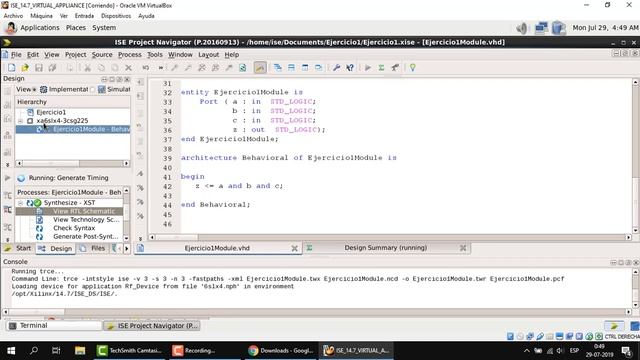Open the GNOME Places menu
The image size is (640, 360).
click(x=76, y=28)
